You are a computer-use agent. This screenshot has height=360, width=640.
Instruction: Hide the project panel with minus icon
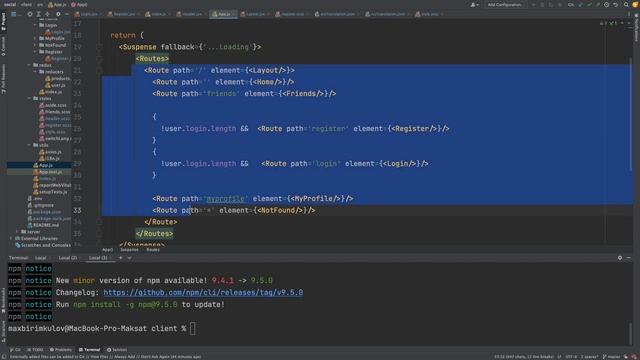67,14
